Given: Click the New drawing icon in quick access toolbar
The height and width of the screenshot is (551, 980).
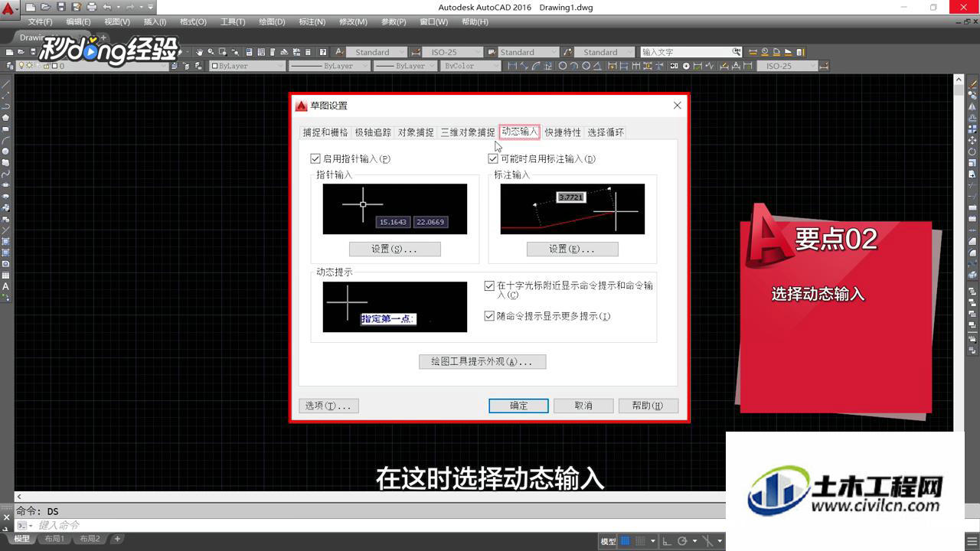Looking at the screenshot, I should (31, 7).
